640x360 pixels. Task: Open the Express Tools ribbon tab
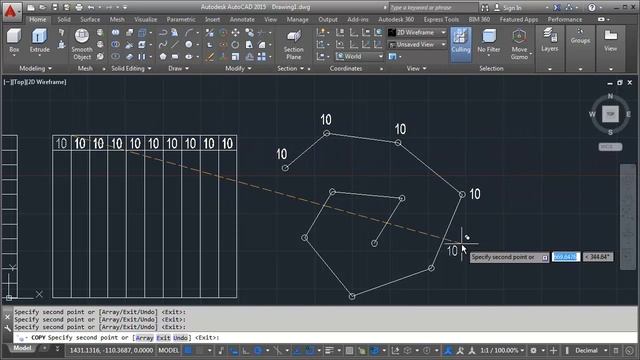click(441, 19)
